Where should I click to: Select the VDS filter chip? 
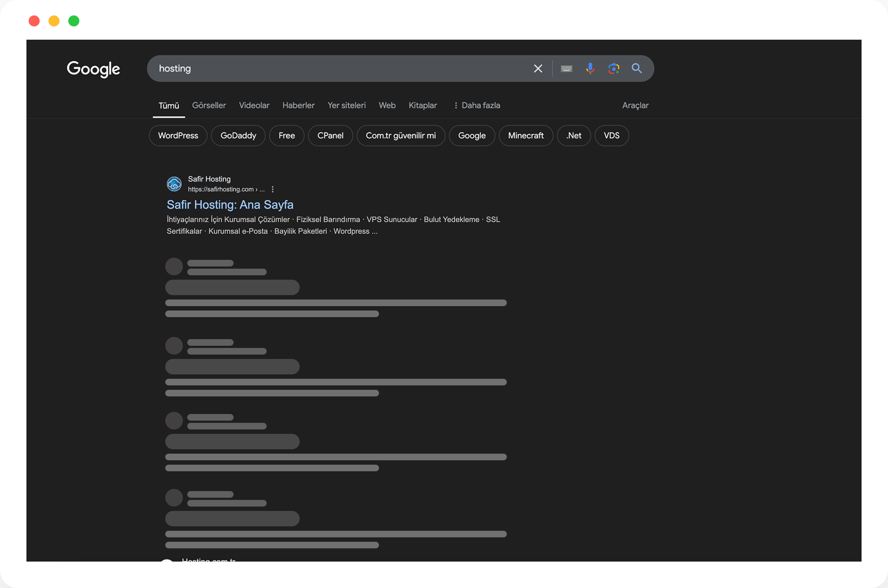point(611,136)
